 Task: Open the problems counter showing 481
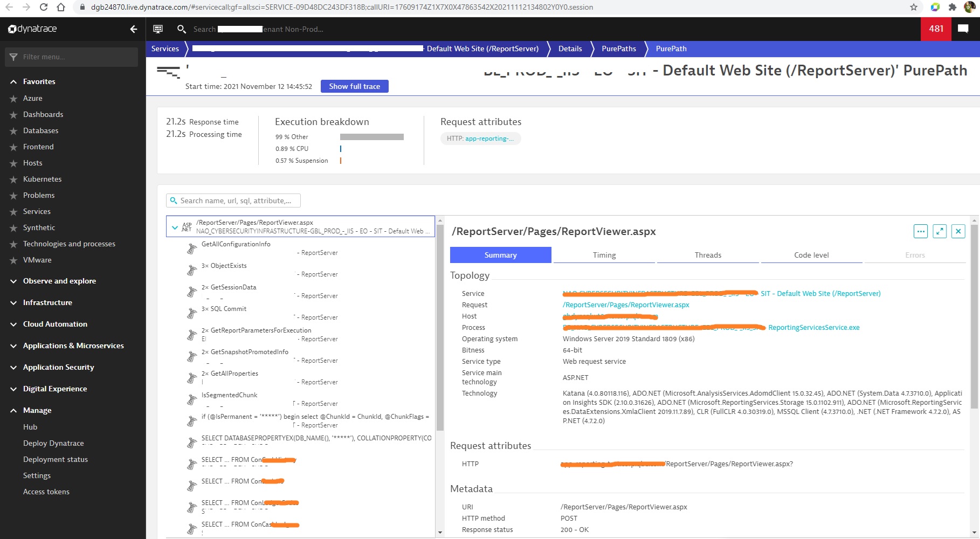coord(936,29)
